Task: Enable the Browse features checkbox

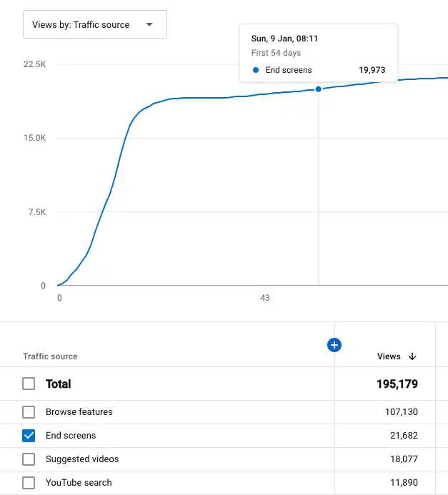Action: click(29, 412)
